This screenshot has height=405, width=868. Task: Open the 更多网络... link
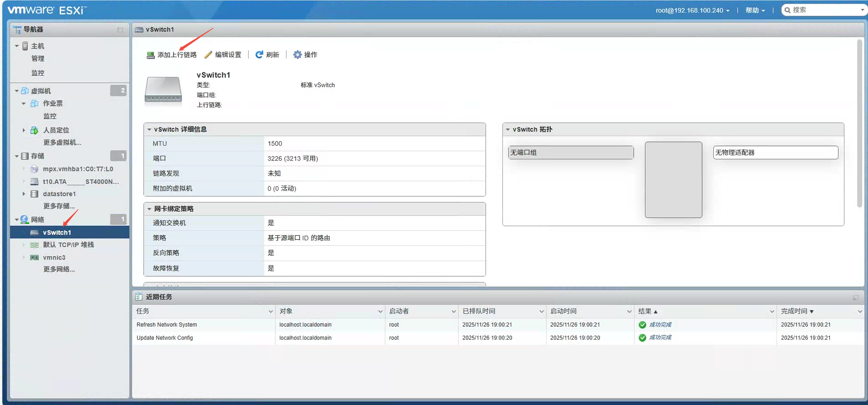[59, 269]
